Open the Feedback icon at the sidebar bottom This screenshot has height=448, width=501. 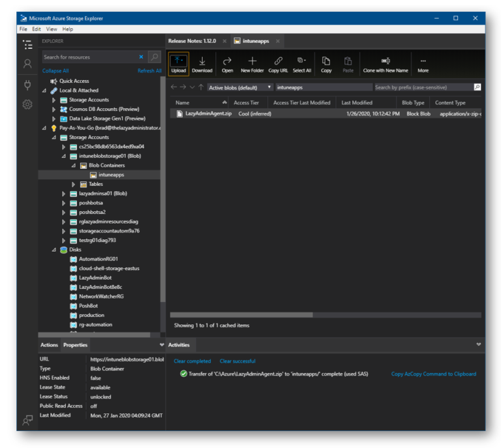(x=28, y=420)
